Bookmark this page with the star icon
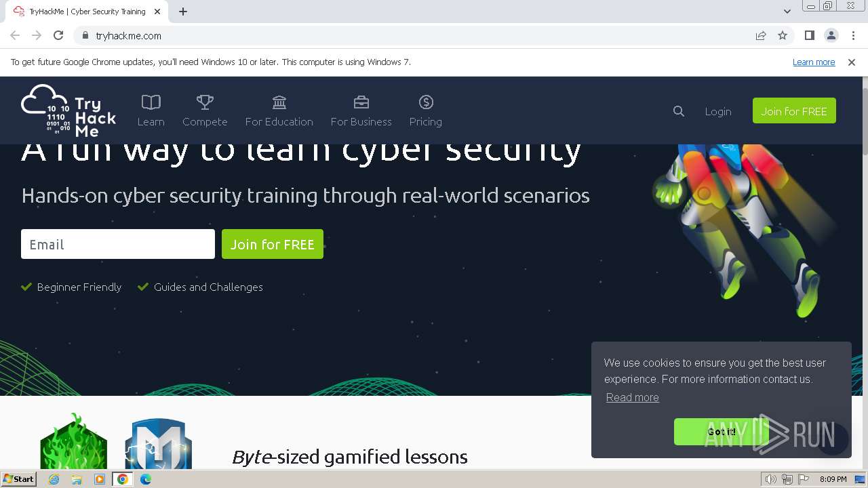 click(x=783, y=35)
